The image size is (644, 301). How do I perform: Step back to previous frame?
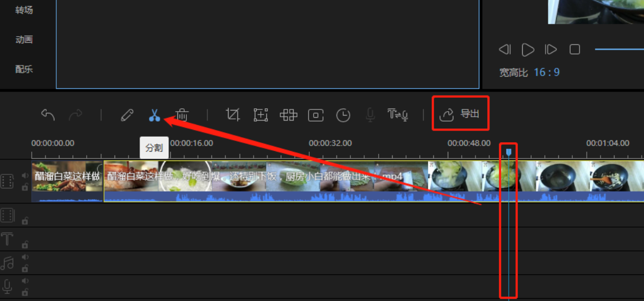coord(505,49)
